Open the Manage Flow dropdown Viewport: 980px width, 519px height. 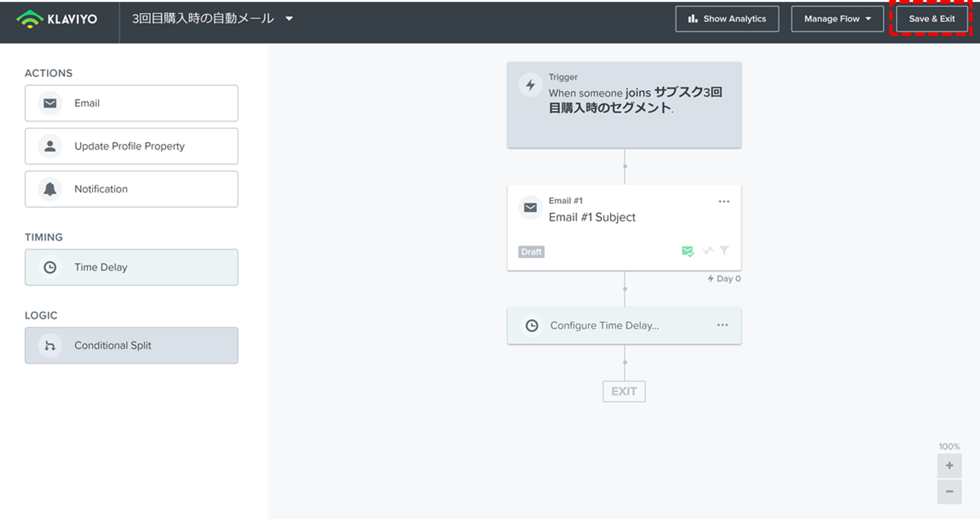837,19
